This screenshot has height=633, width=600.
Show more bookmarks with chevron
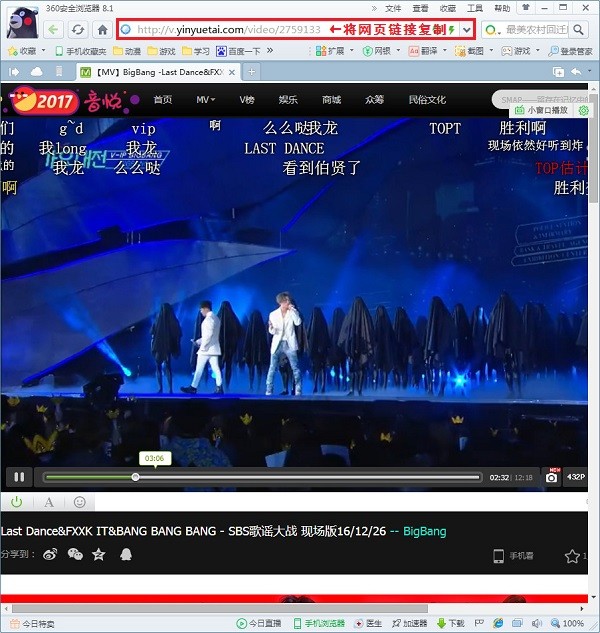(270, 50)
